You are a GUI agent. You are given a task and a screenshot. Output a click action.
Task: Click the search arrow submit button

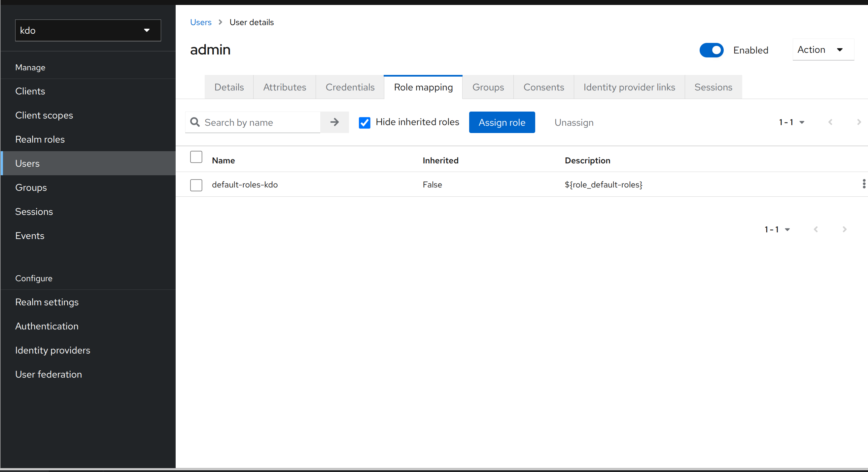334,122
